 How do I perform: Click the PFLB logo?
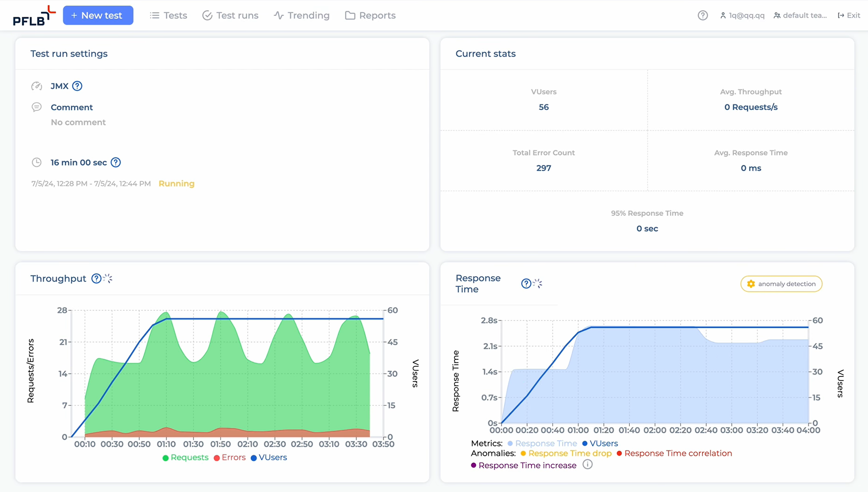34,16
